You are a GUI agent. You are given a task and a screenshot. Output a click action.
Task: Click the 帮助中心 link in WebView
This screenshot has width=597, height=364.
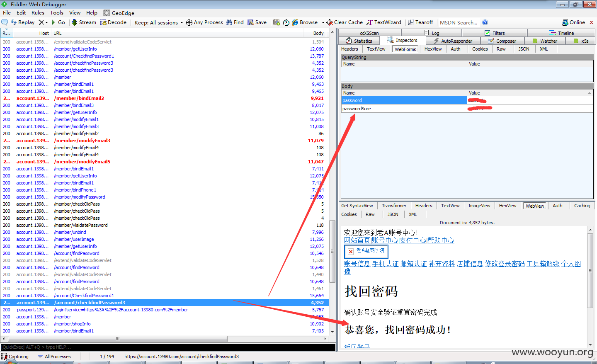click(441, 240)
